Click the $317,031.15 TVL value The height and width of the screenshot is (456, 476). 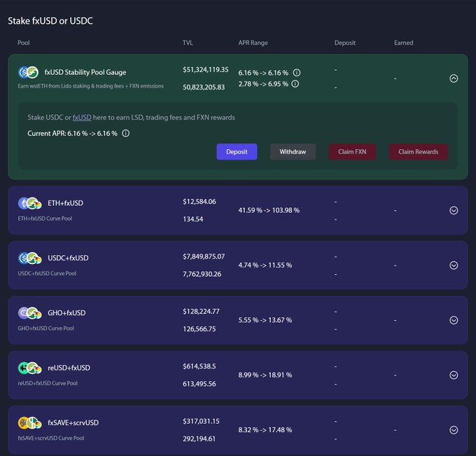point(201,421)
